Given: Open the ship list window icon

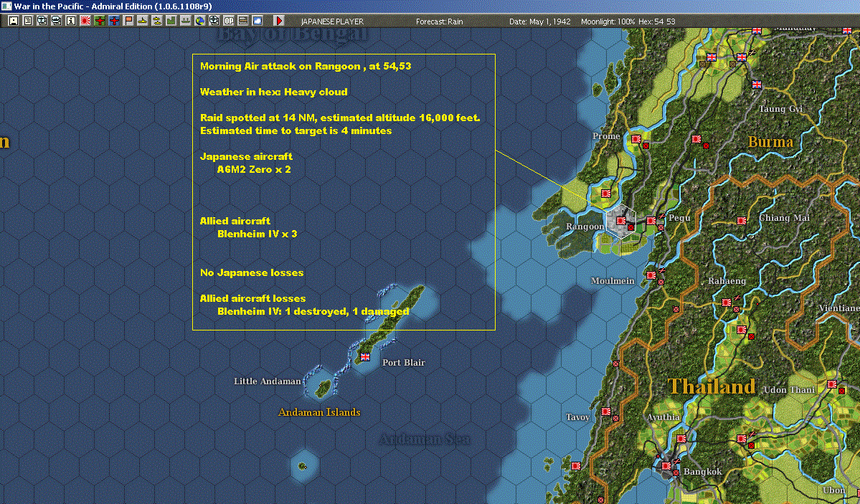Looking at the screenshot, I should point(56,21).
